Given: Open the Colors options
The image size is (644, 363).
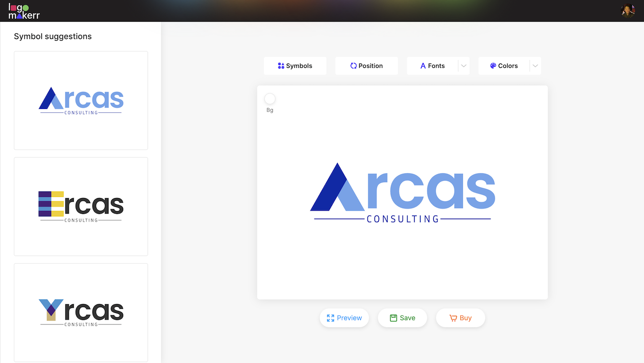Looking at the screenshot, I should point(504,66).
